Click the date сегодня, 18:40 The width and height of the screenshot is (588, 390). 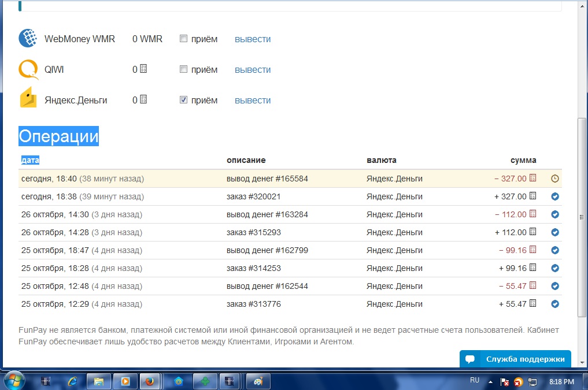coord(49,179)
